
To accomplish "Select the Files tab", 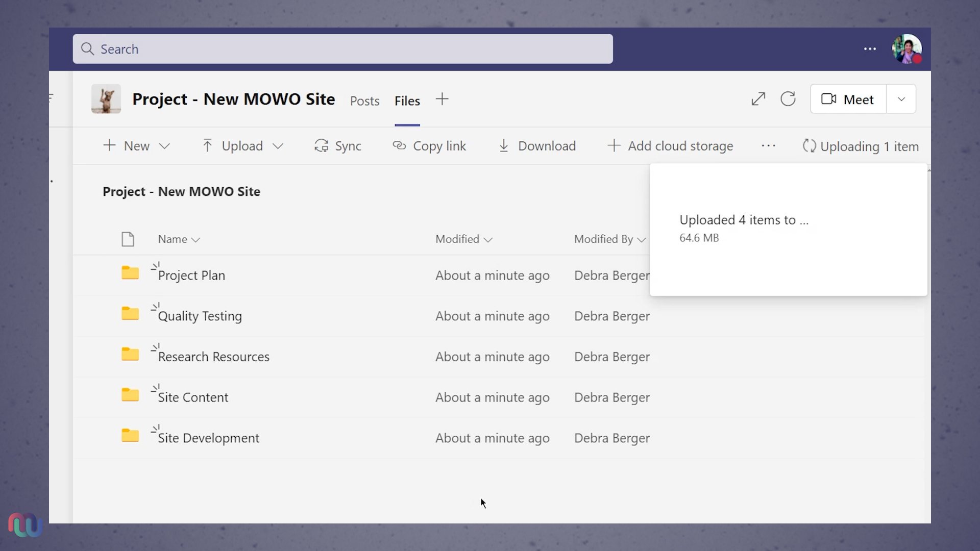I will click(x=406, y=100).
